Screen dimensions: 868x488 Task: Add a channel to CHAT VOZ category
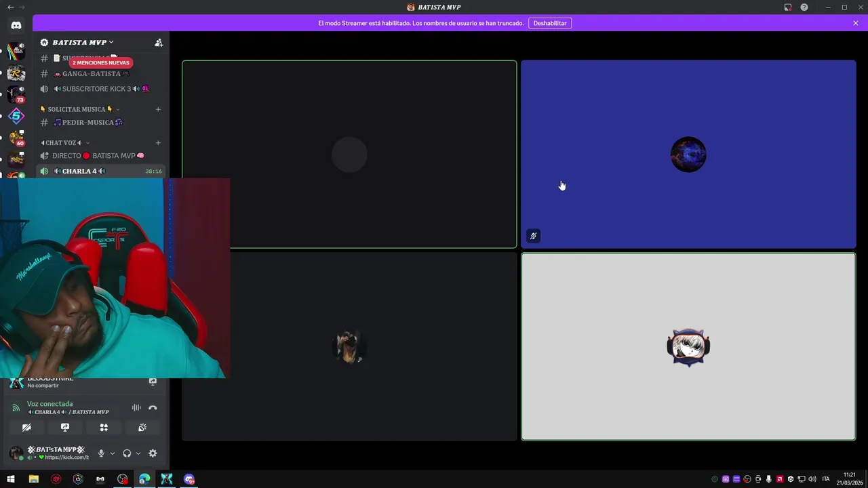click(158, 143)
